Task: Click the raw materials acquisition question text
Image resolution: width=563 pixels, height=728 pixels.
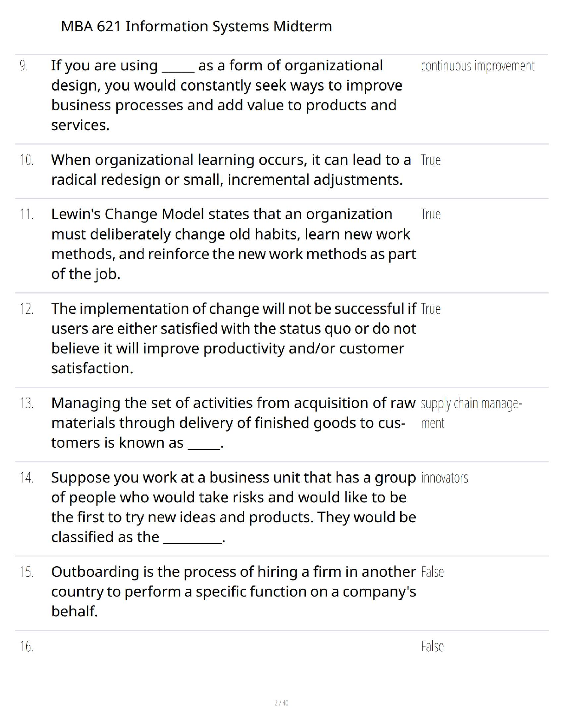Action: coord(233,423)
